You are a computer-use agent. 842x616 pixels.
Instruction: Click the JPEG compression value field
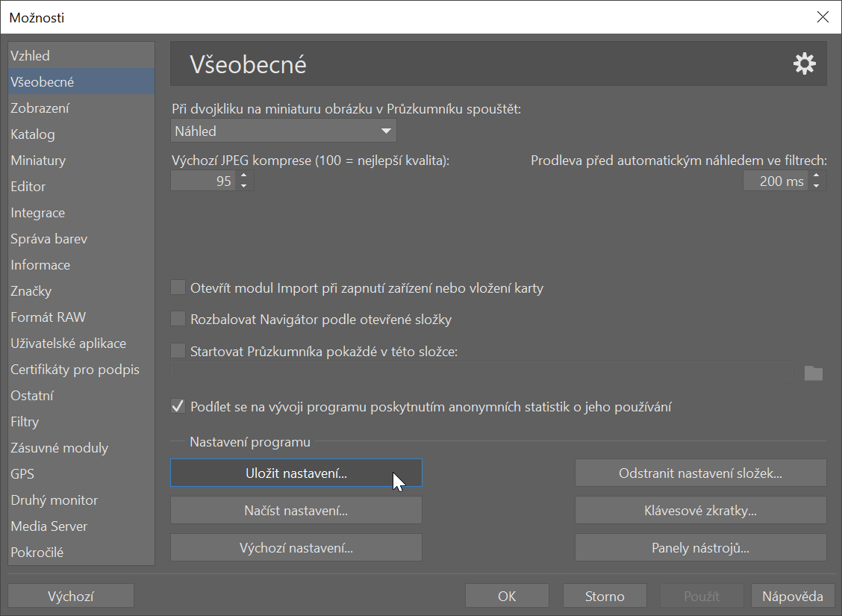(x=203, y=181)
